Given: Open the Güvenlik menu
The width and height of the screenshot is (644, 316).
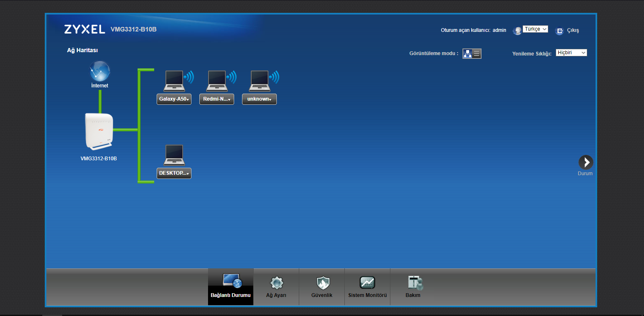Looking at the screenshot, I should click(322, 287).
